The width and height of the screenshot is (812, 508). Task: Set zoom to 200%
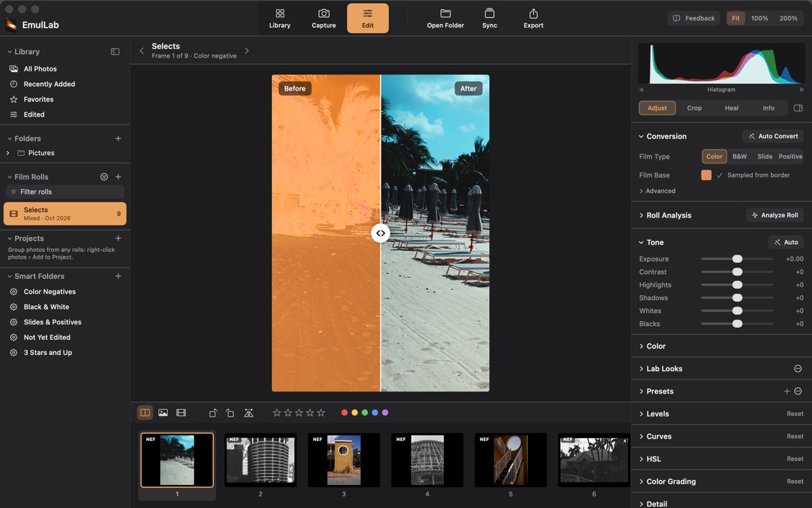pyautogui.click(x=788, y=18)
